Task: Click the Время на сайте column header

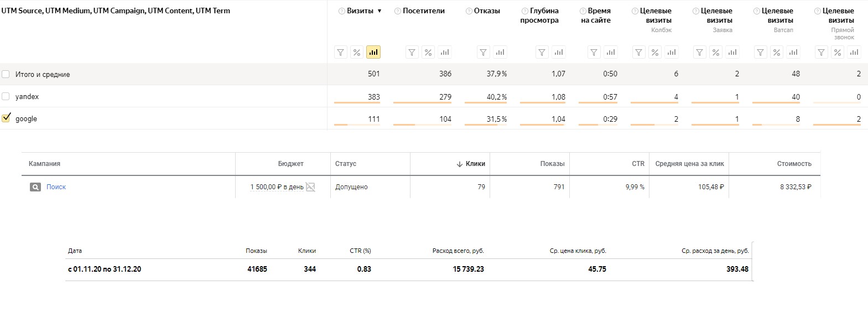Action: 596,15
